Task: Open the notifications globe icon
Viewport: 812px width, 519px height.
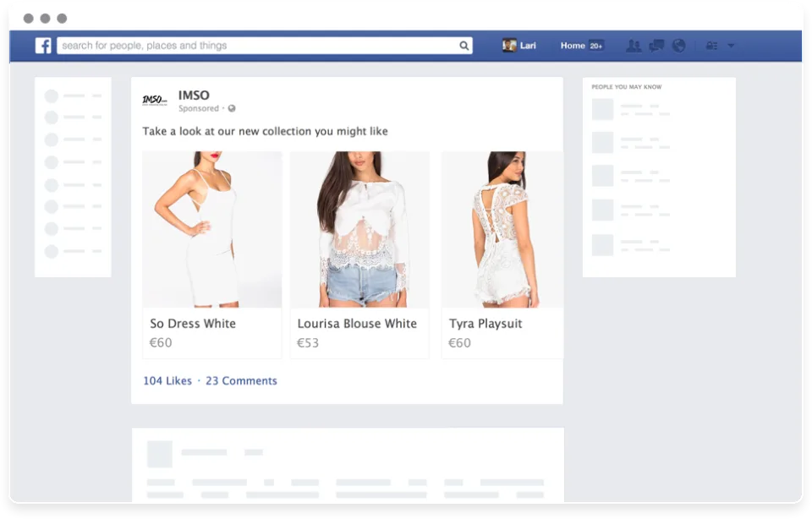Action: tap(679, 46)
